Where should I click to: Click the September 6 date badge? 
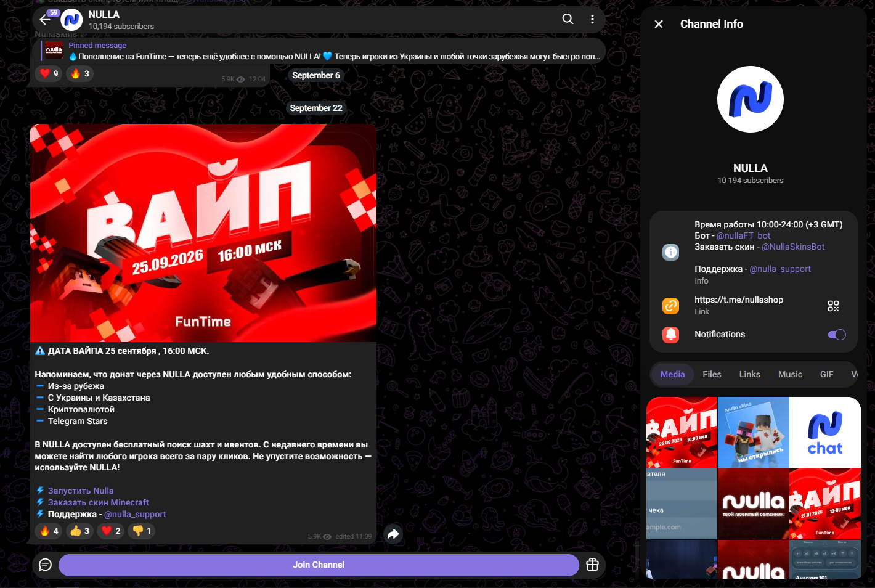pos(316,75)
